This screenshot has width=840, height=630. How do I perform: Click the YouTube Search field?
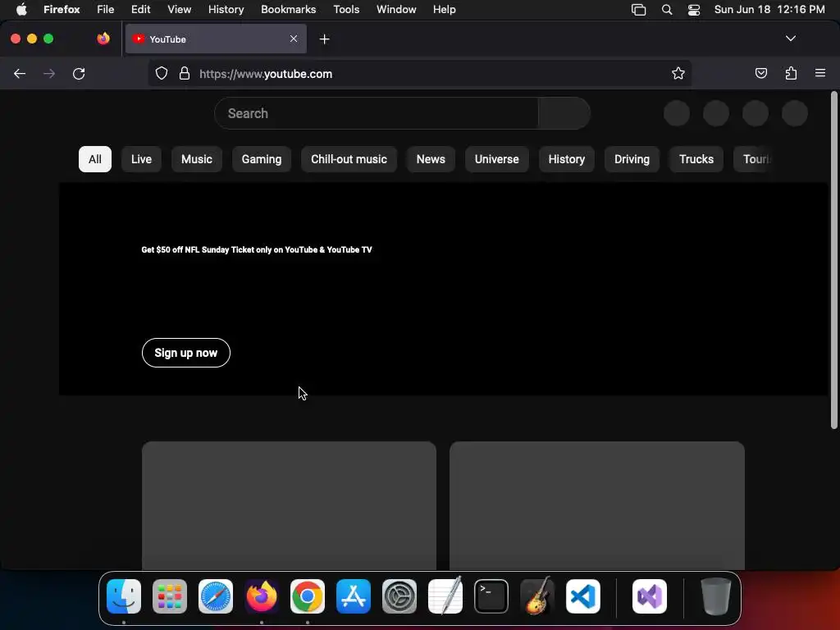[376, 113]
